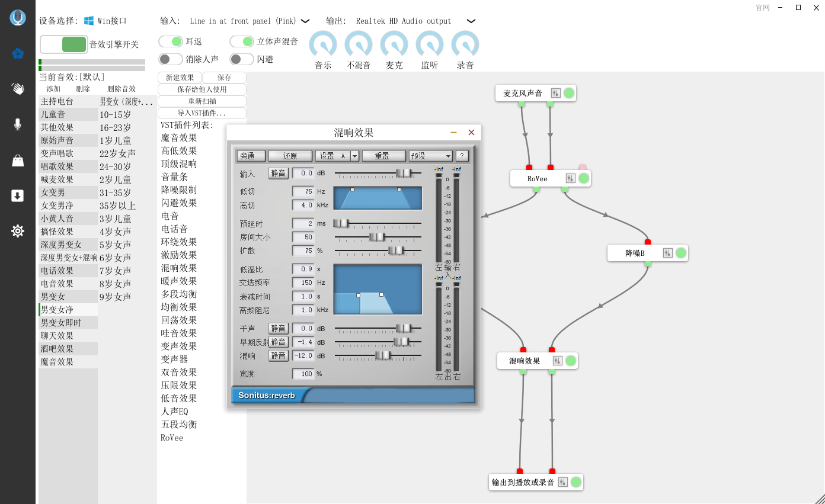Toggle the 立体声混音 switch
This screenshot has width=825, height=504.
(x=242, y=41)
